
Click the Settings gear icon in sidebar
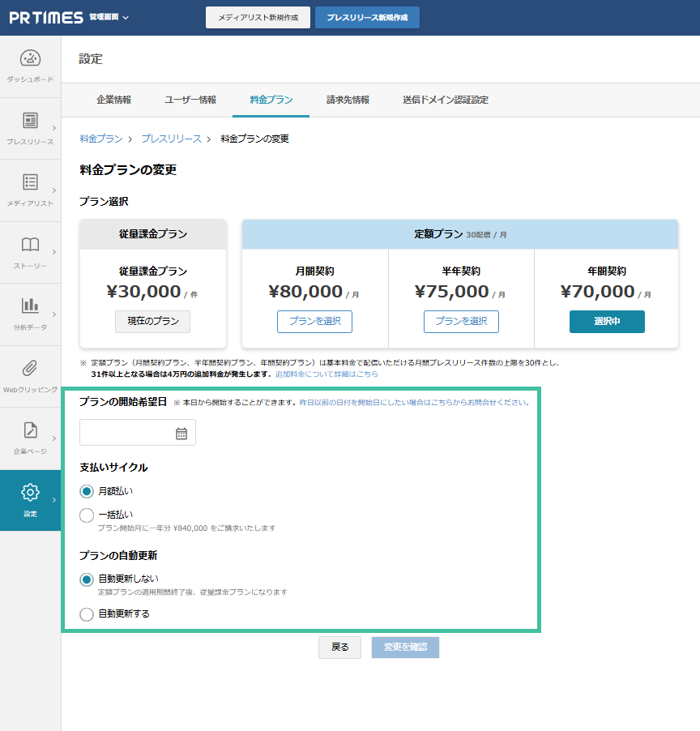click(30, 493)
